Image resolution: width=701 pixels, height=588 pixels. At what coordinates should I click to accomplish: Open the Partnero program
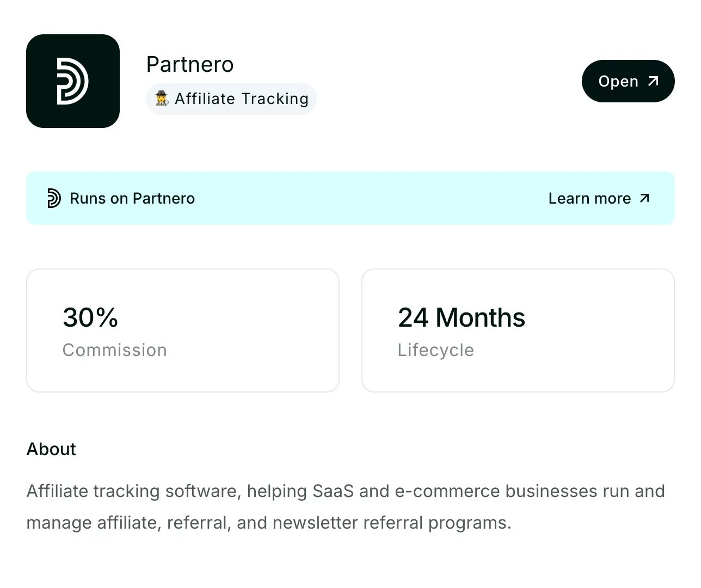(x=628, y=81)
